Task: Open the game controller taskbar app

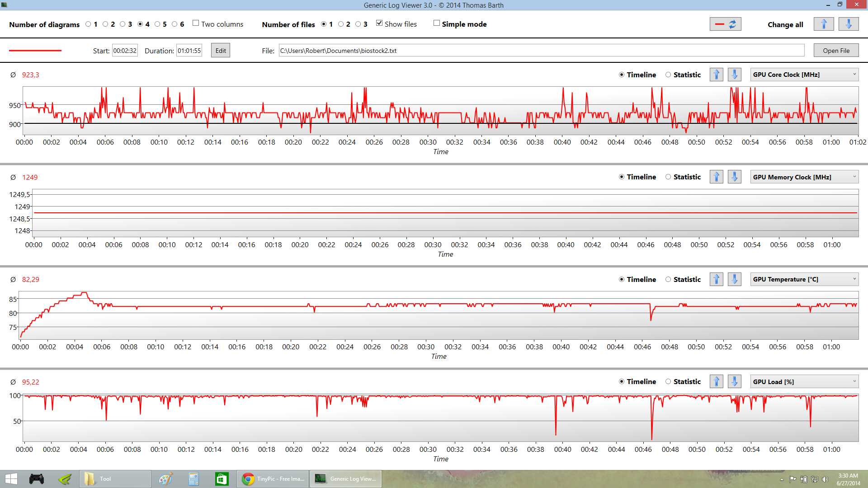Action: (x=37, y=479)
